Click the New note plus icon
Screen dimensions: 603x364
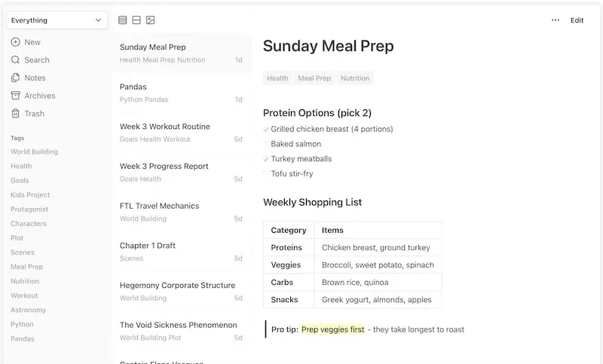pyautogui.click(x=15, y=42)
